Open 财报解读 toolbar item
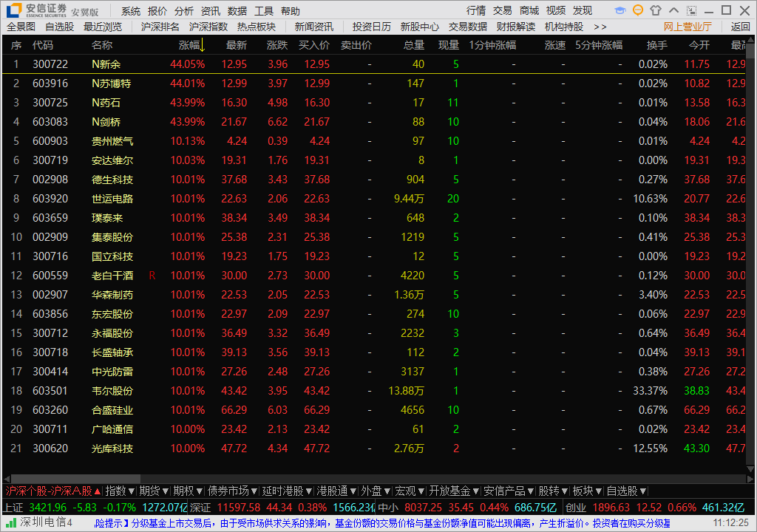 pos(516,27)
